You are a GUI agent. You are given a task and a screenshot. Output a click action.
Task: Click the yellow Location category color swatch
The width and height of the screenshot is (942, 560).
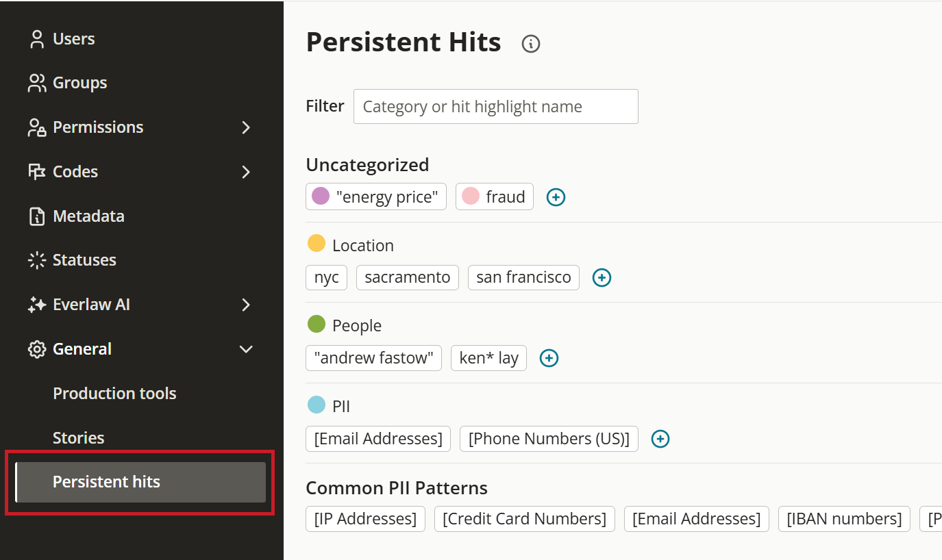pyautogui.click(x=316, y=243)
